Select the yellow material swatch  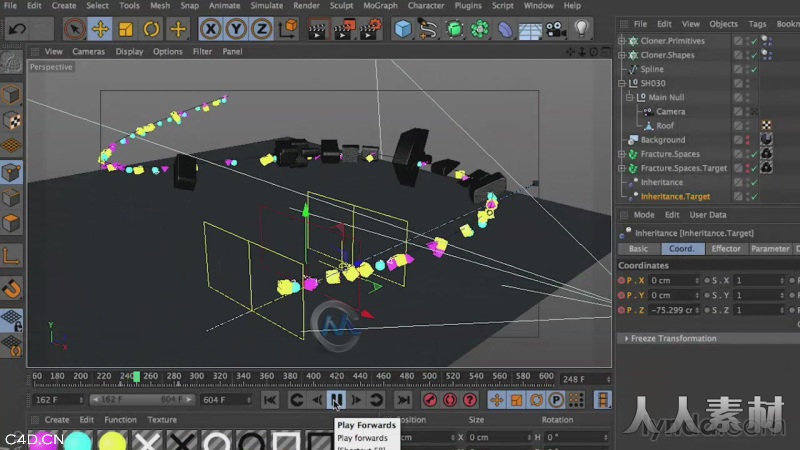pyautogui.click(x=112, y=442)
